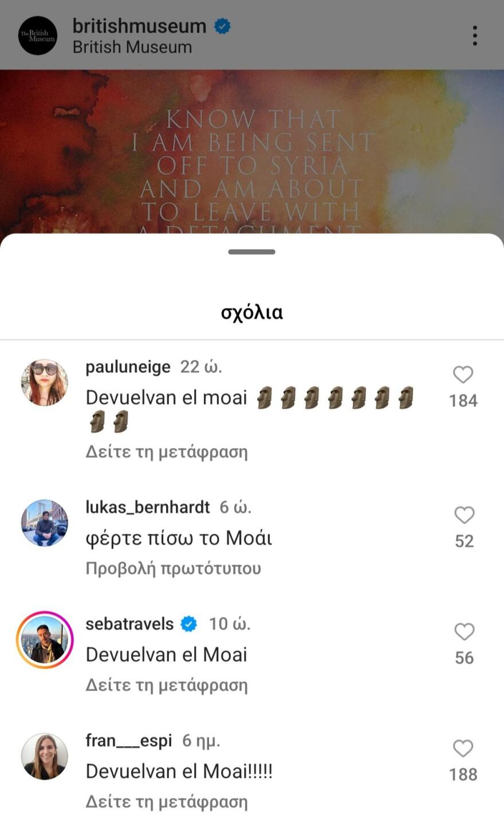Tap heart on sebatravels comment

(464, 632)
